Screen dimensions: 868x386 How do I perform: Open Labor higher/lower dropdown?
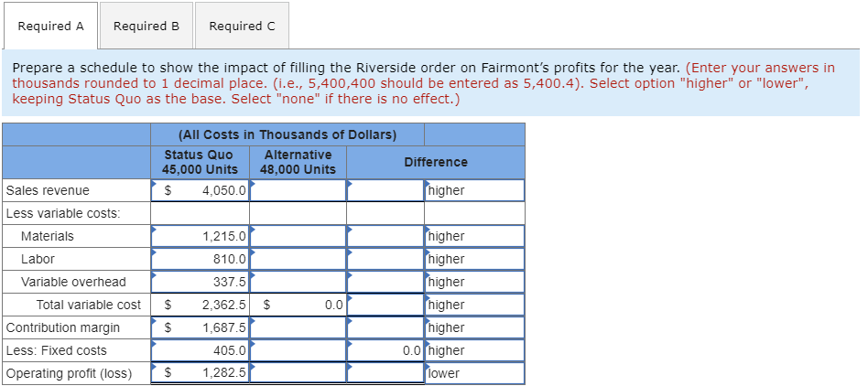(x=474, y=259)
